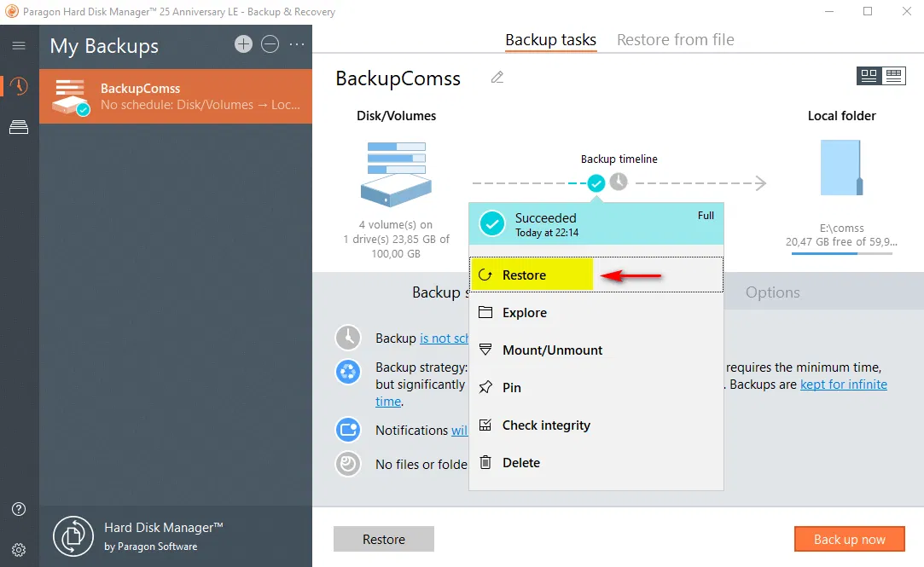Click the E:\comss free space bar
The width and height of the screenshot is (924, 567).
point(841,254)
